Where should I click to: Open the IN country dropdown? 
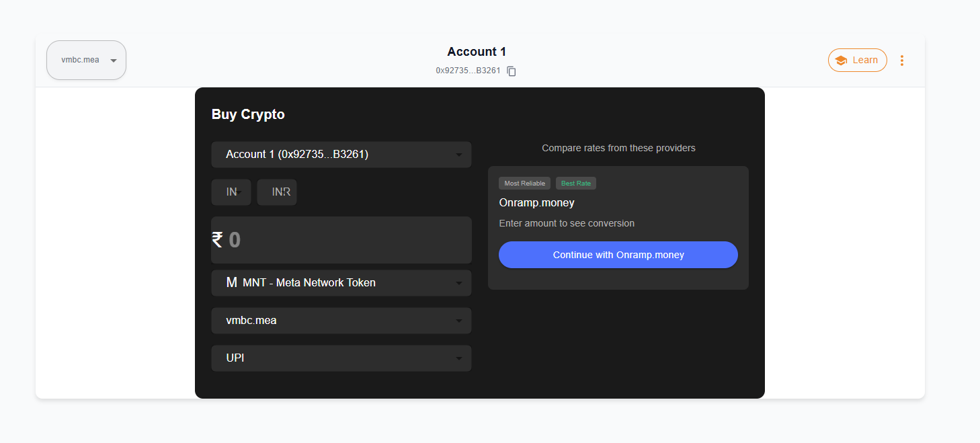231,192
